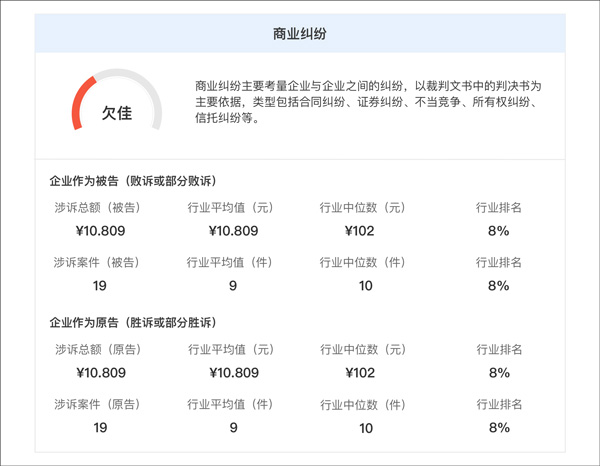This screenshot has height=466, width=600.
Task: Click the ¥102 median value in defendant section
Action: coord(365,231)
